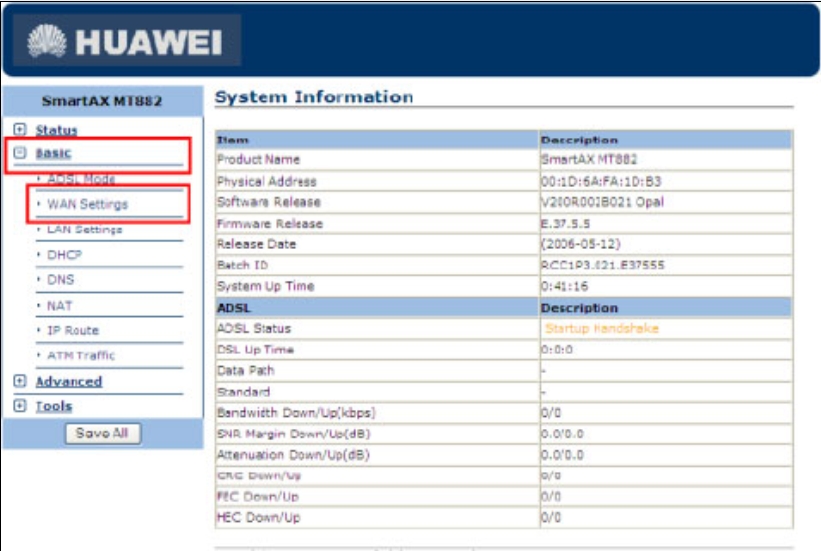Viewport: 821px width, 551px height.
Task: Select the Attenuation Down/Up(dB) label
Action: pos(293,455)
